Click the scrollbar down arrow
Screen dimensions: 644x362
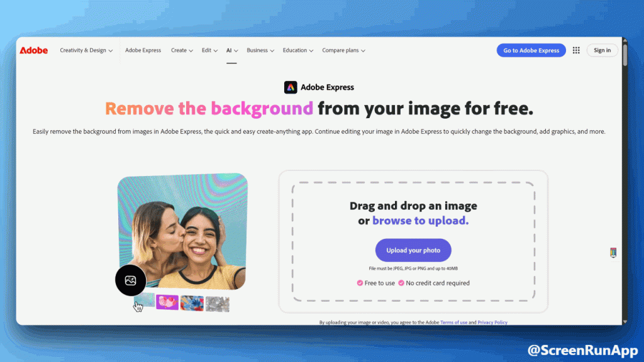tap(625, 322)
